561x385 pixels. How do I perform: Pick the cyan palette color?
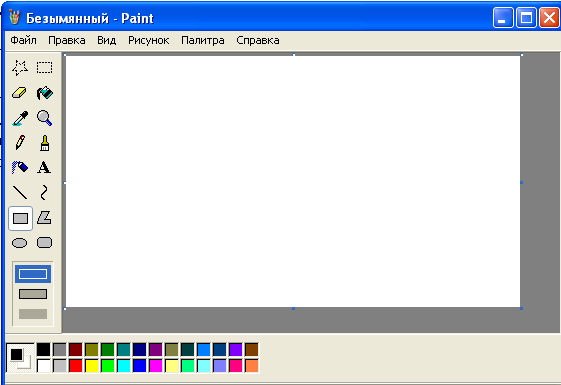tap(124, 366)
